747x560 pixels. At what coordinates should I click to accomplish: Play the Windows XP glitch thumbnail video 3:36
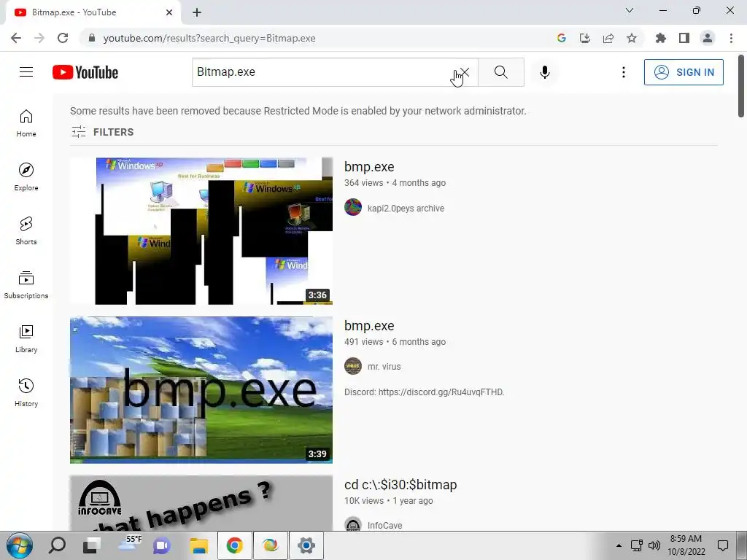click(201, 230)
